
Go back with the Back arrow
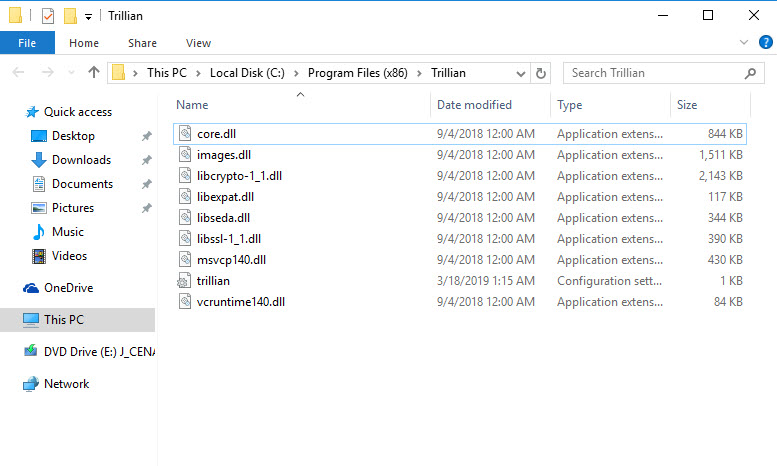[x=18, y=72]
